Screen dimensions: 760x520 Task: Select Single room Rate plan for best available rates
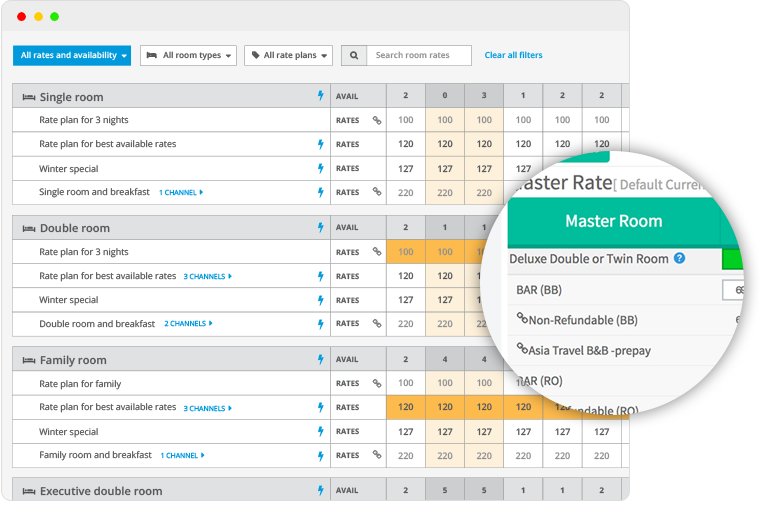(108, 144)
